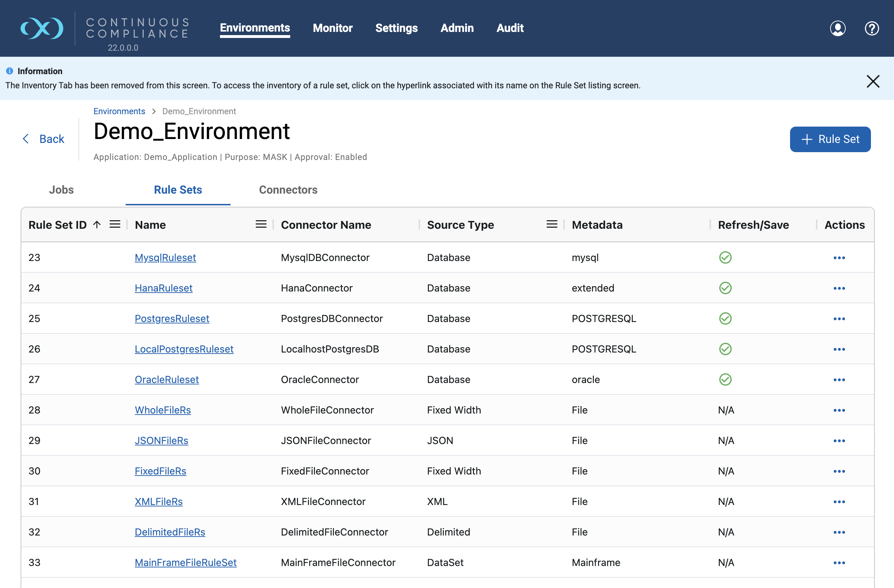Viewport: 894px width, 588px height.
Task: Open Name column filter menu
Action: point(261,224)
